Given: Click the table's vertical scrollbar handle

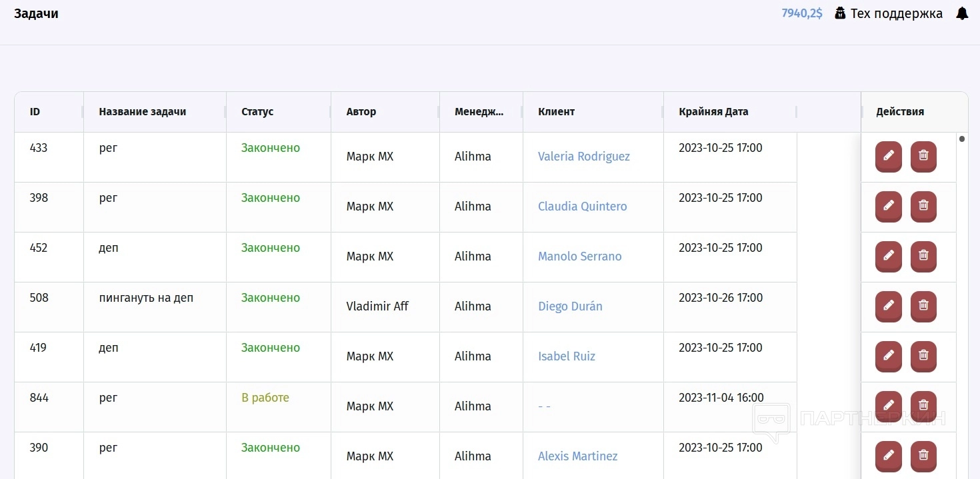Looking at the screenshot, I should click(961, 139).
